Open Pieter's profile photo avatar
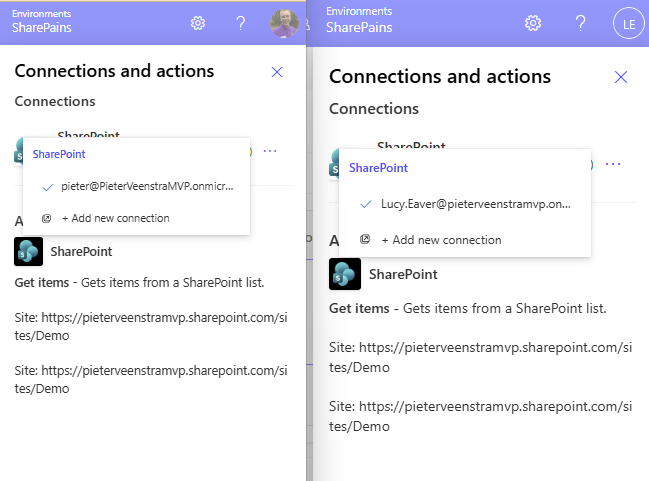 [284, 23]
